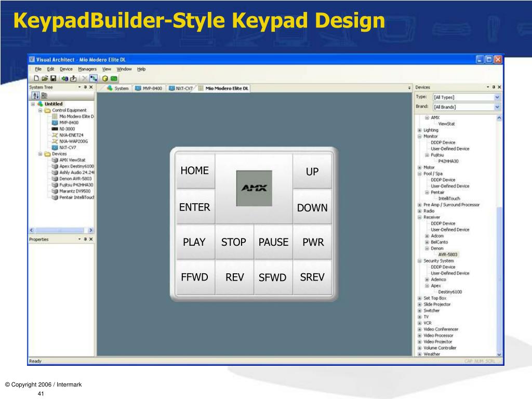Switch to the MVP-8400 tab
Viewport: 532px width, 399px height.
[149, 88]
